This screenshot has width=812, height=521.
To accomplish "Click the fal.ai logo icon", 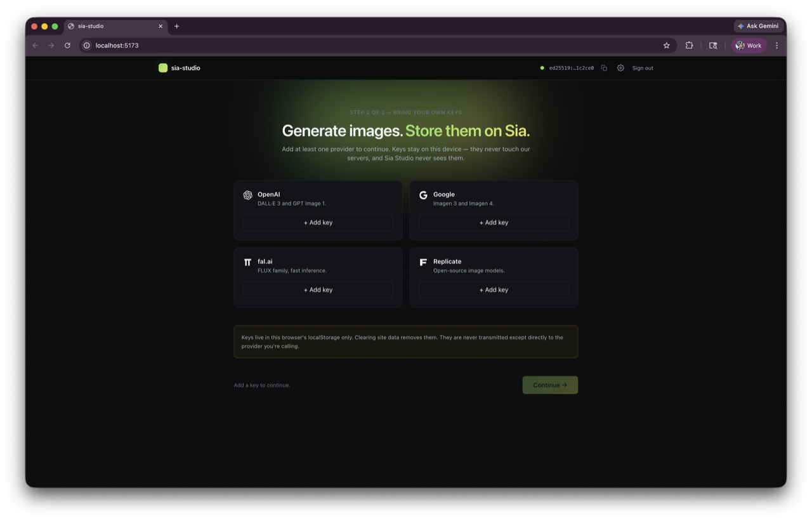I will point(247,262).
